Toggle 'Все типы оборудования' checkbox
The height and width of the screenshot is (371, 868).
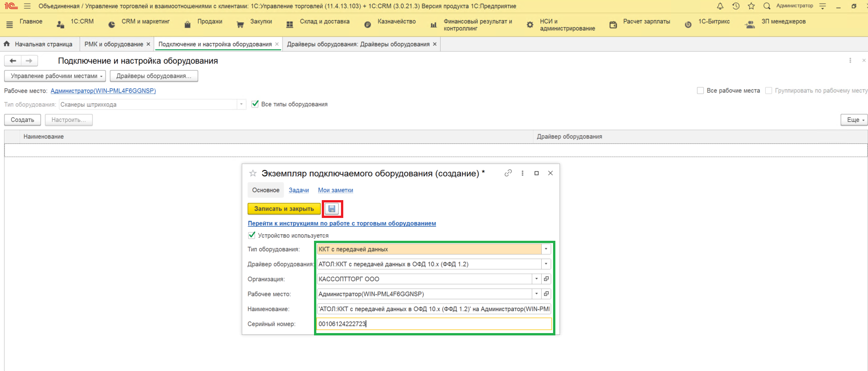pyautogui.click(x=255, y=104)
